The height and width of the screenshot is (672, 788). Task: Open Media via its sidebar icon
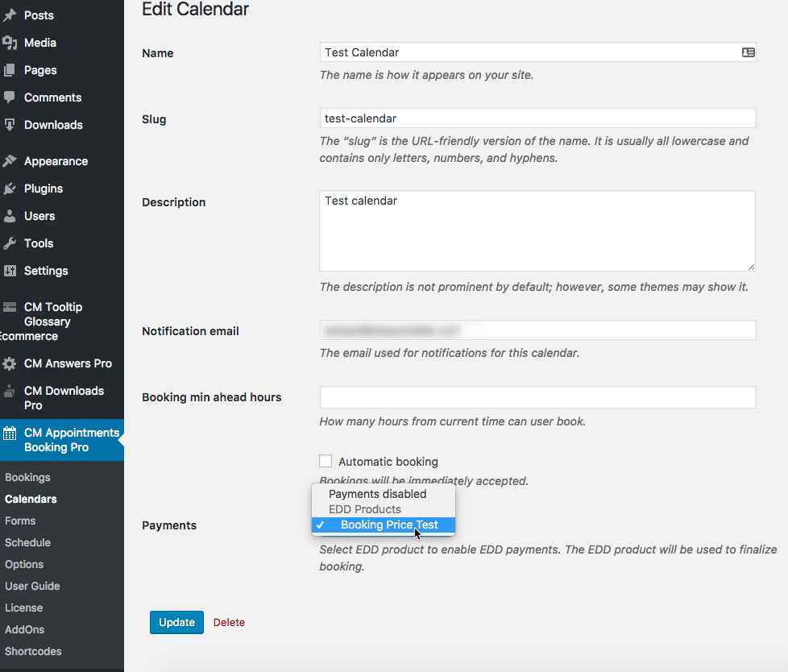tap(10, 43)
